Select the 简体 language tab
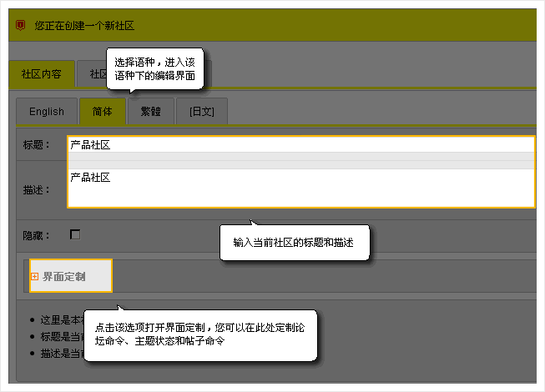Viewport: 545px width, 392px height. pyautogui.click(x=102, y=111)
